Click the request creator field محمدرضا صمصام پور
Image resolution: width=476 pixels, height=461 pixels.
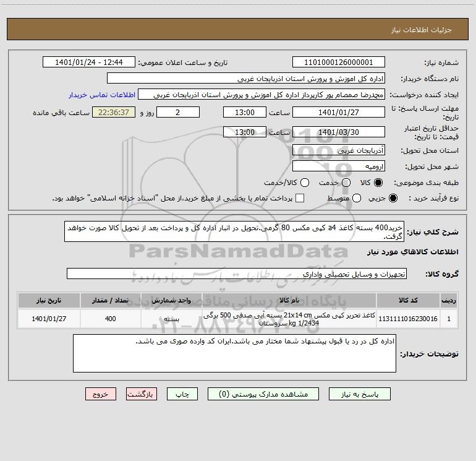click(x=261, y=95)
